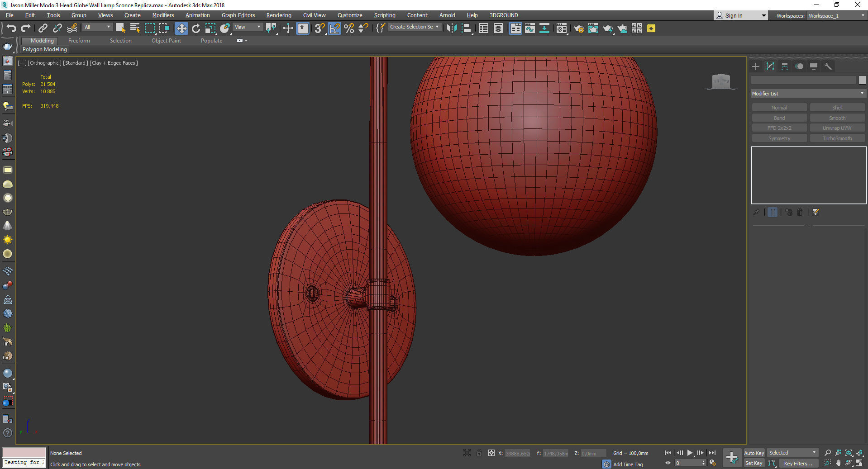This screenshot has height=469, width=868.
Task: Toggle Percent Snap button
Action: pos(349,28)
